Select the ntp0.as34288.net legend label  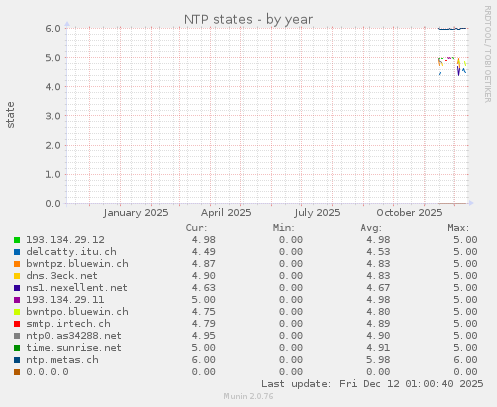click(74, 336)
